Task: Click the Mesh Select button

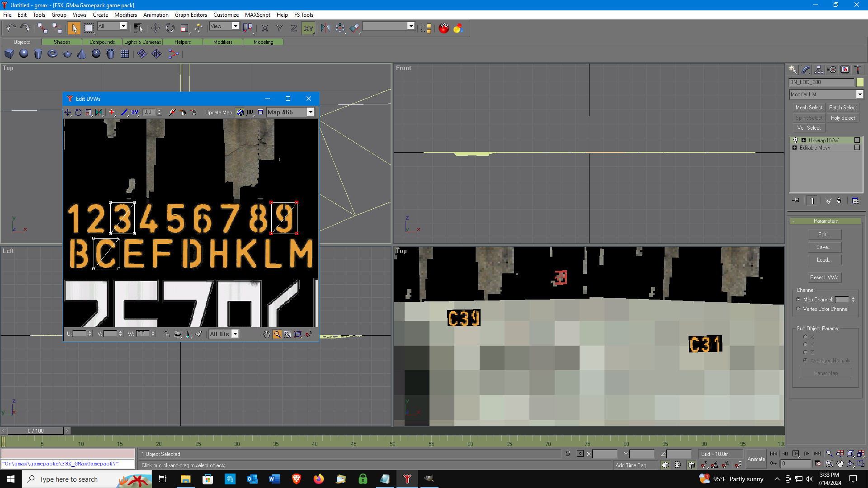Action: [x=809, y=108]
